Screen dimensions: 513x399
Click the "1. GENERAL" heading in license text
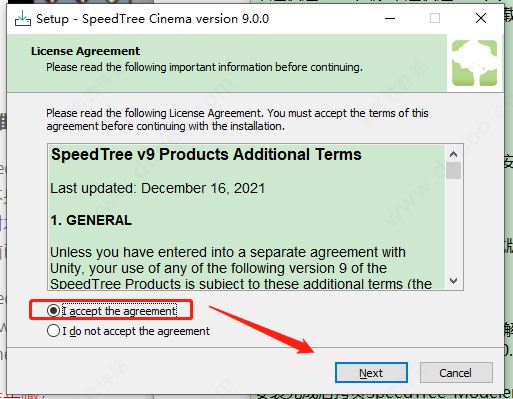91,220
